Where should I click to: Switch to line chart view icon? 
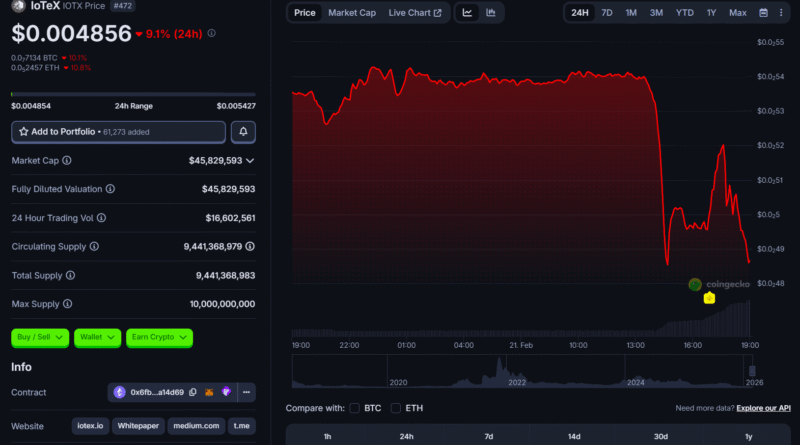tap(467, 13)
